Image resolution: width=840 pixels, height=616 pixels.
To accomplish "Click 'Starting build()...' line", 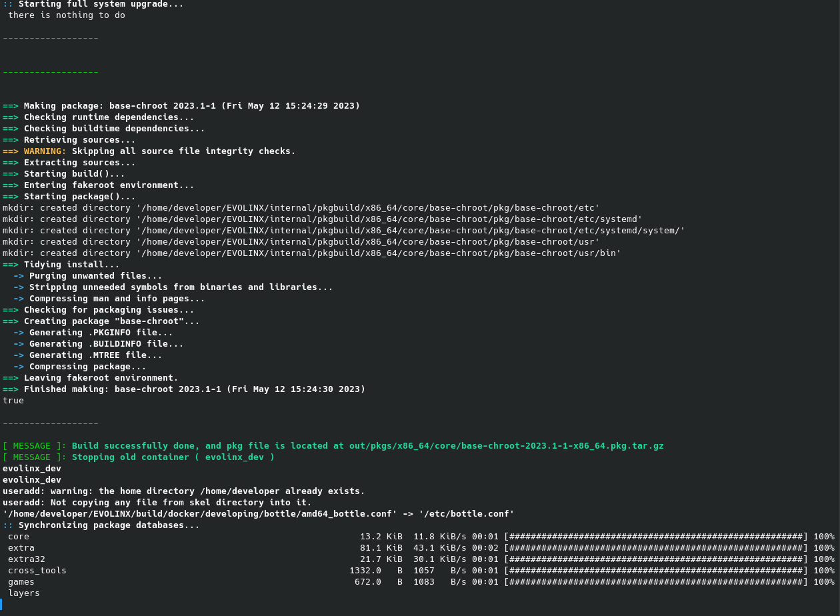I will click(64, 173).
